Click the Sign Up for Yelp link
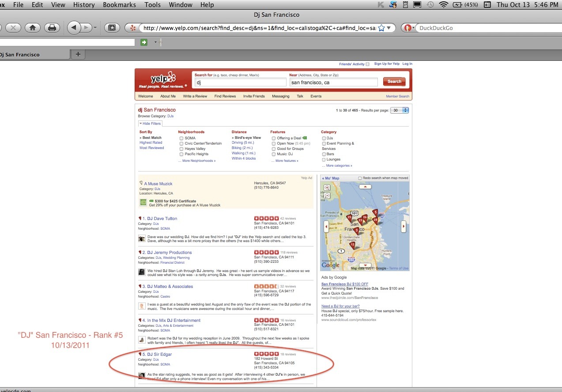This screenshot has height=392, width=562. [x=387, y=64]
